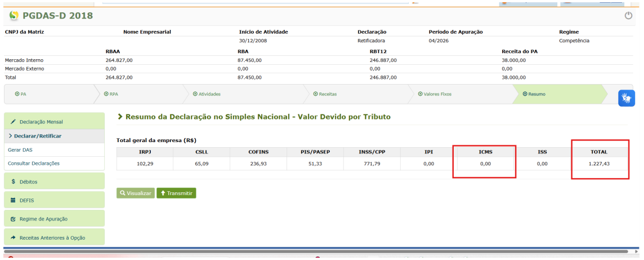Click the upload arrow icon on Transmitir

pos(163,193)
